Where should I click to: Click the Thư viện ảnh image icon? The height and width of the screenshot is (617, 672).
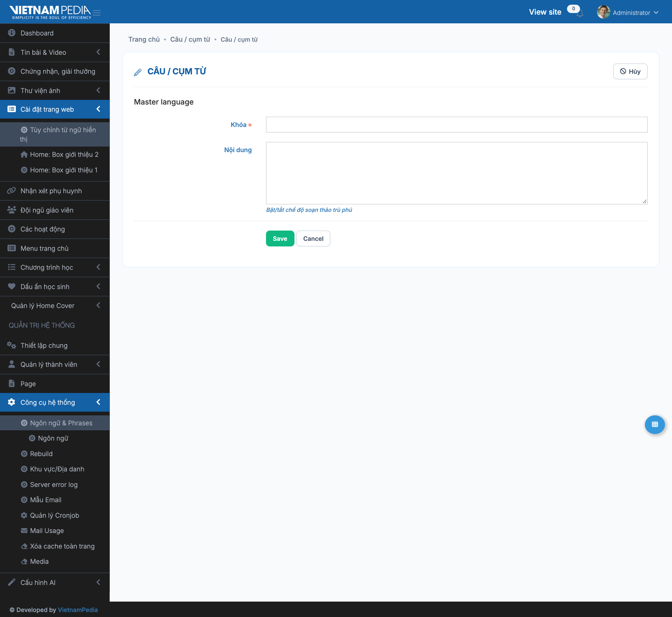pyautogui.click(x=12, y=90)
